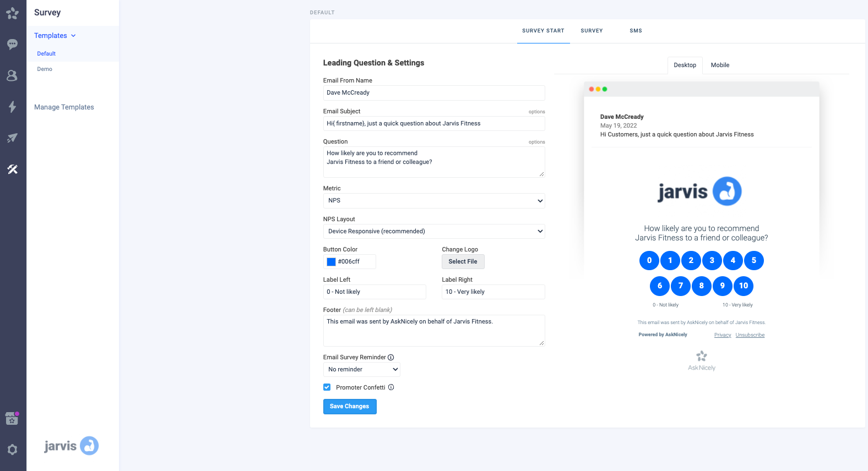Open the AskNicely home logo icon
The height and width of the screenshot is (471, 868).
13,13
